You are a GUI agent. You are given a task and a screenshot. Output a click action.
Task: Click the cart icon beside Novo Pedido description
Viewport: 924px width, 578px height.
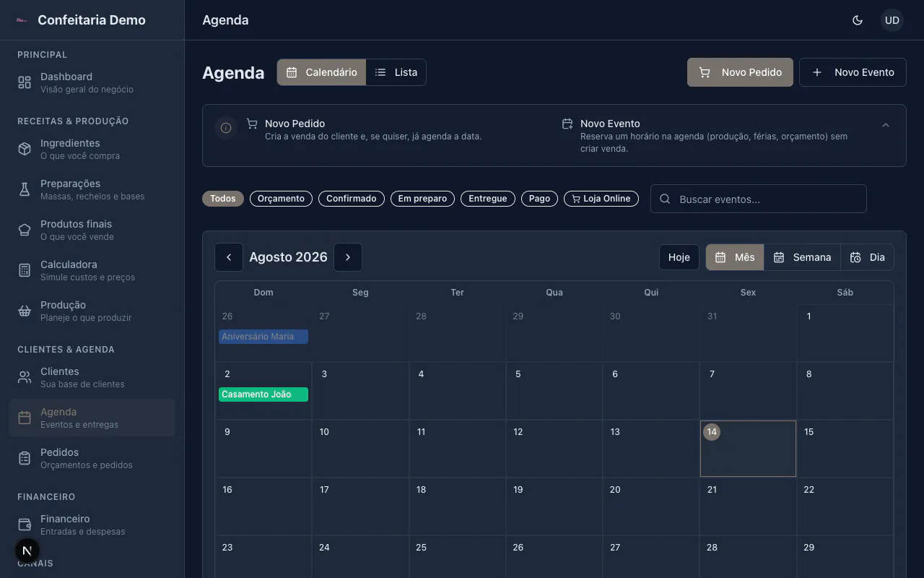tap(252, 124)
